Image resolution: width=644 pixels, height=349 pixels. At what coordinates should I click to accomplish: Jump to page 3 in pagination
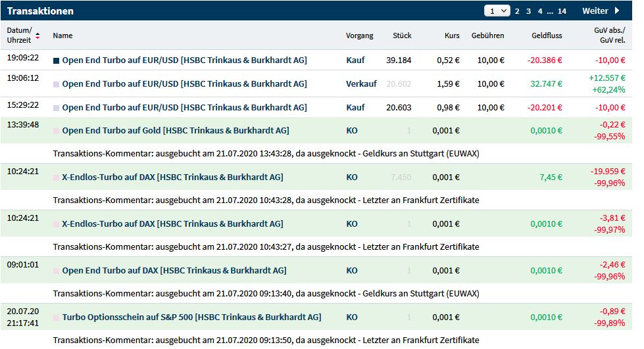528,11
